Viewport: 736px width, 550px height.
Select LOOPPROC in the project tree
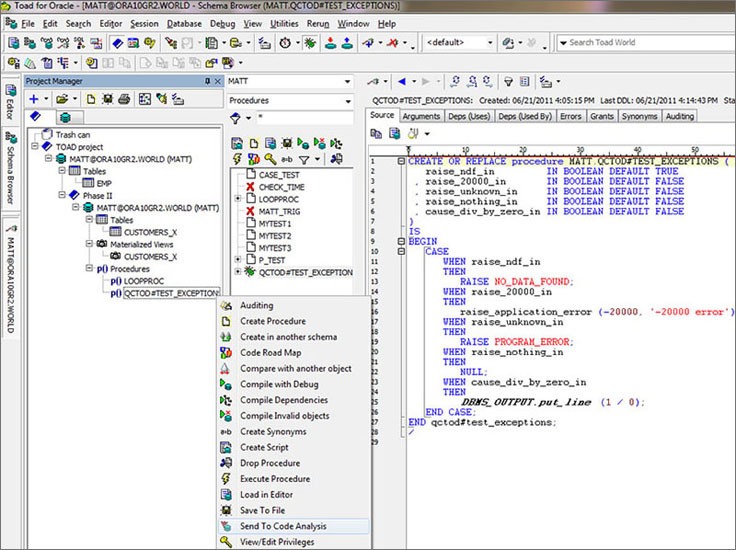[144, 281]
